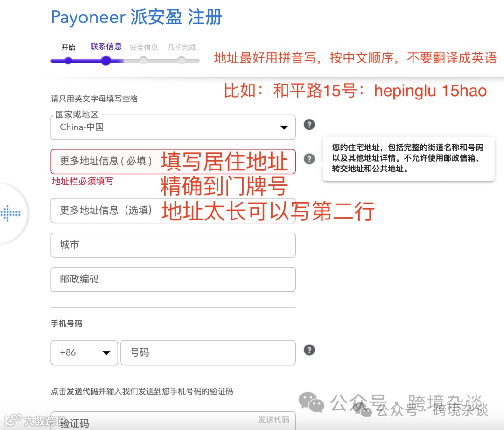Select the 开始 step in progress bar
The image size is (504, 430).
pos(68,48)
